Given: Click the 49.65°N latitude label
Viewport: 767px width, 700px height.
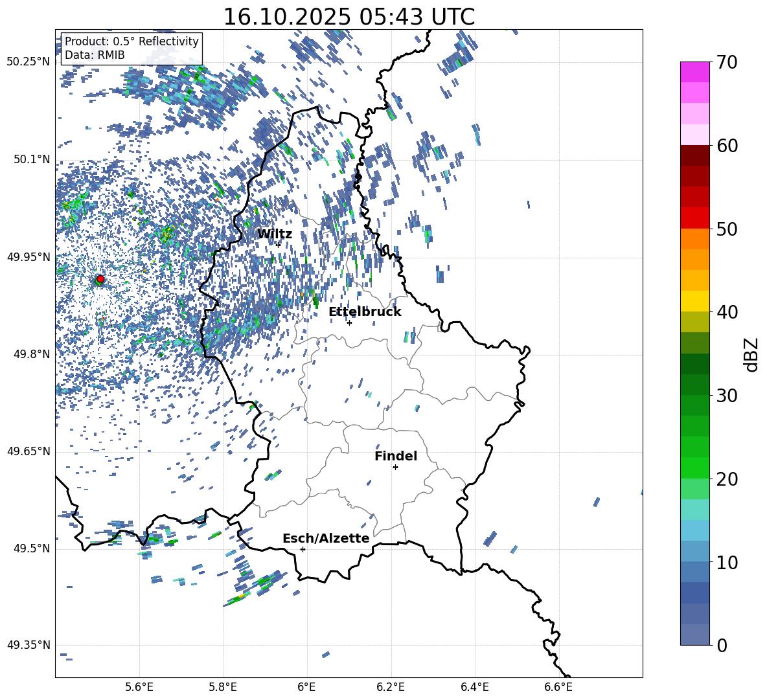Looking at the screenshot, I should 29,451.
